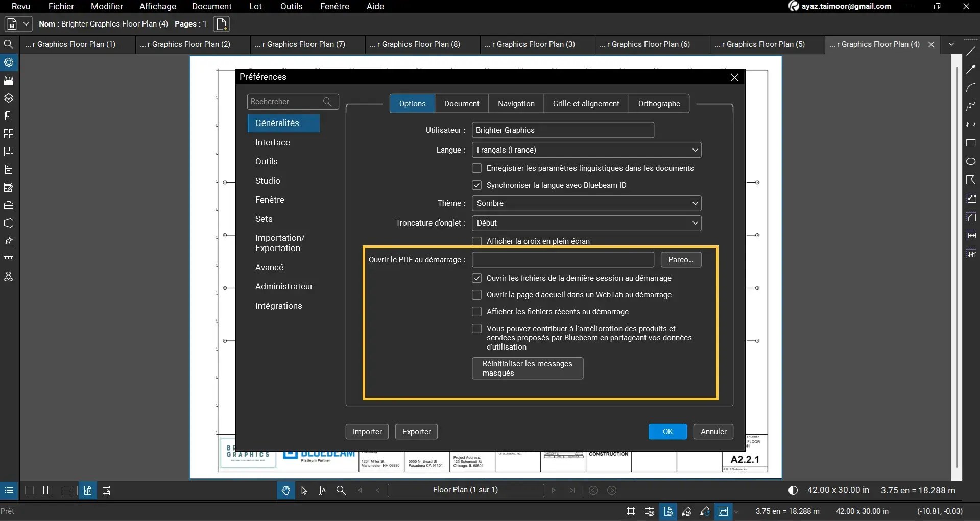This screenshot has width=980, height=521.
Task: Toggle Synchroniser la langue avec Bluebeam ID
Action: [x=476, y=185]
